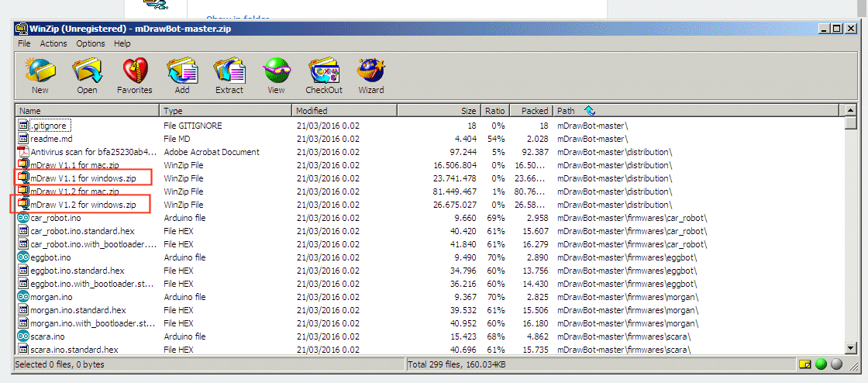
Task: Click the Open archive toolbar icon
Action: (x=87, y=71)
